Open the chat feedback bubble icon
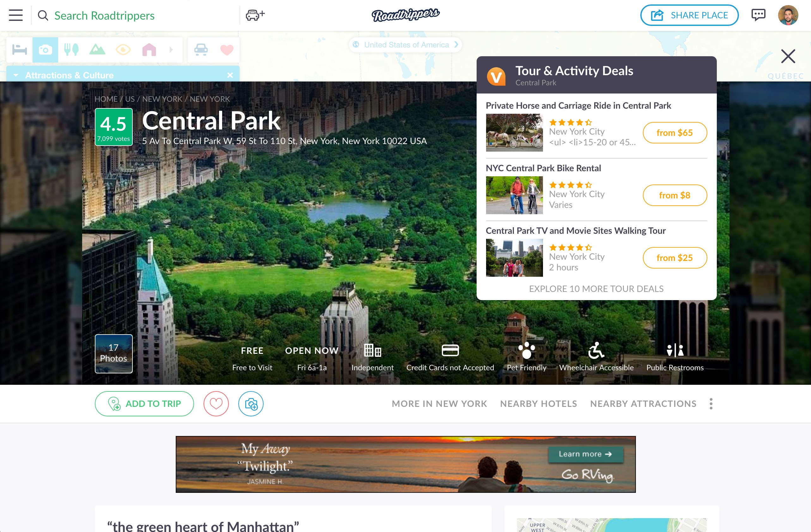 click(x=758, y=15)
